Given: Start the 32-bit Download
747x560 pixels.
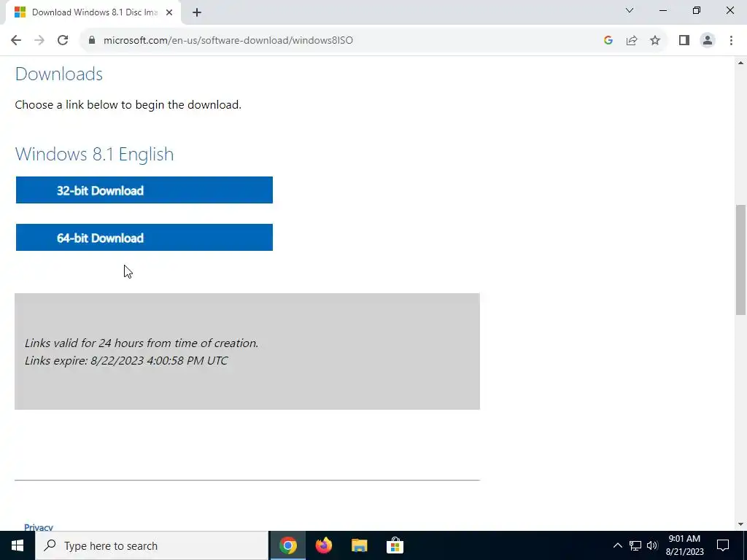Looking at the screenshot, I should 144,190.
